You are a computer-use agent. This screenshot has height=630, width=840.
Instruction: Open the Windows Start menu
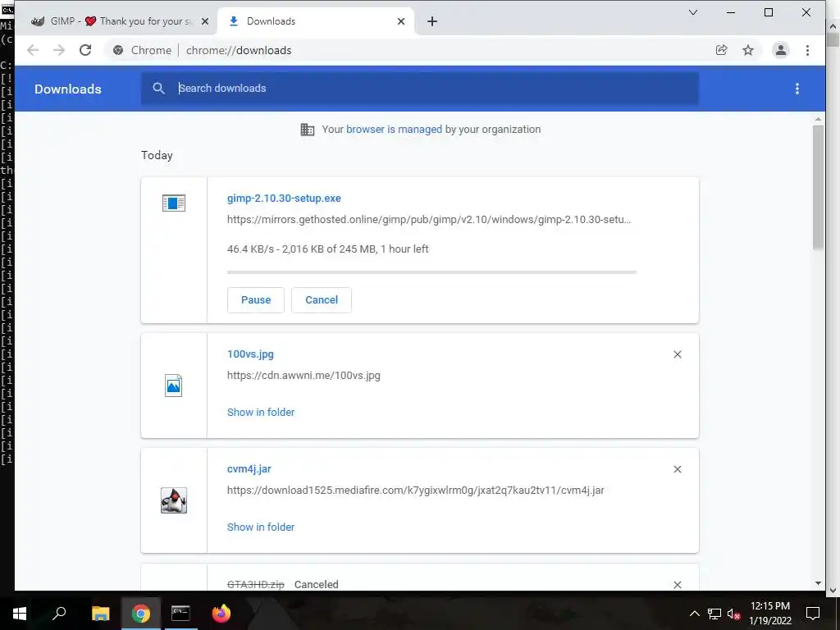click(20, 614)
